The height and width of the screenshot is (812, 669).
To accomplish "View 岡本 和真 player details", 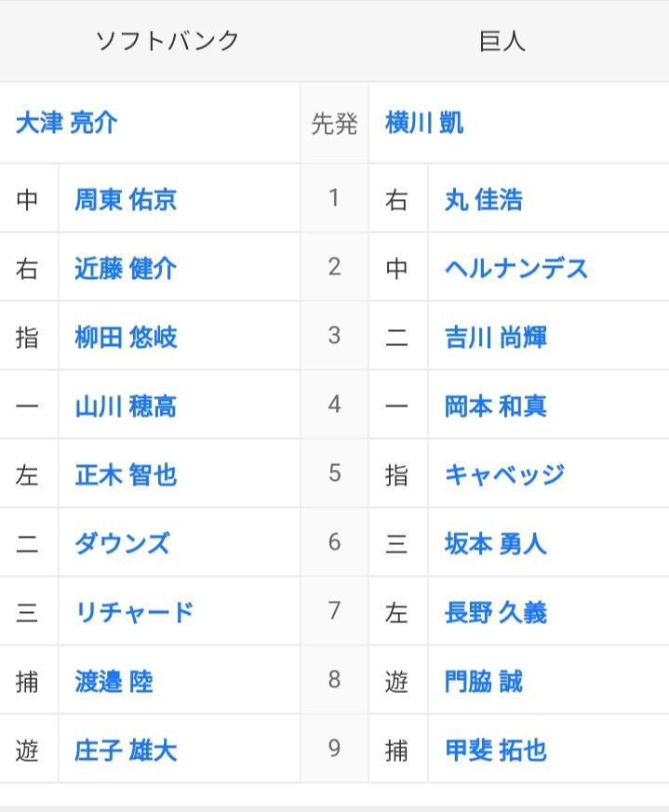I will pyautogui.click(x=496, y=406).
